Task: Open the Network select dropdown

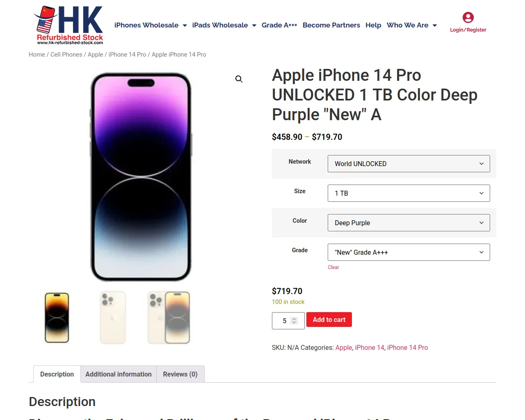Action: pos(409,164)
